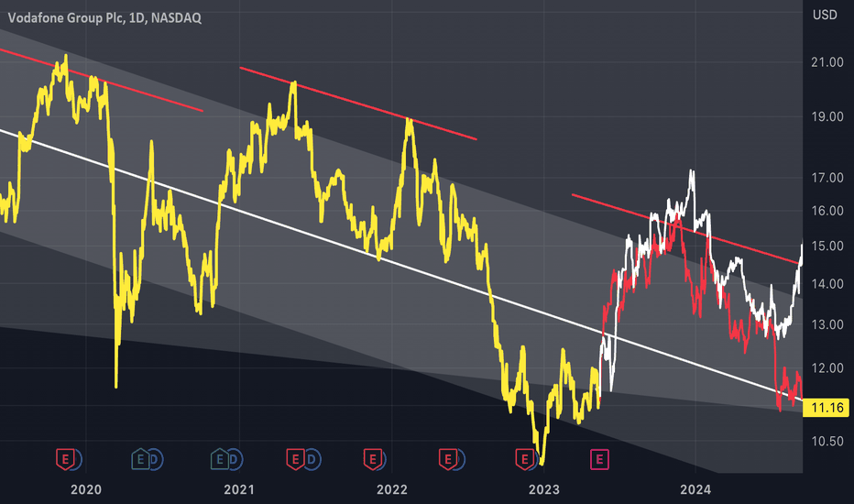Click the red earnings E marker in mid-2022

[448, 459]
